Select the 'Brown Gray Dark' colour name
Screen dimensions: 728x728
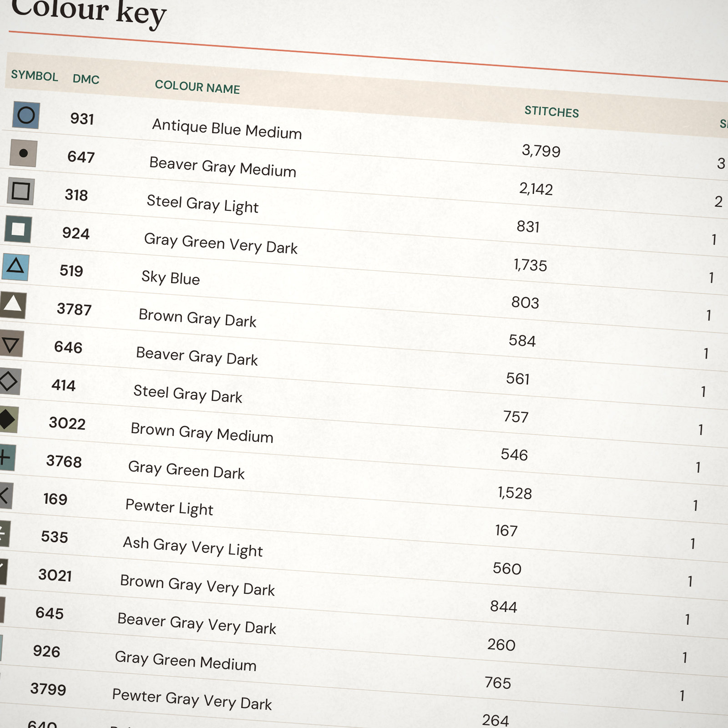(197, 318)
